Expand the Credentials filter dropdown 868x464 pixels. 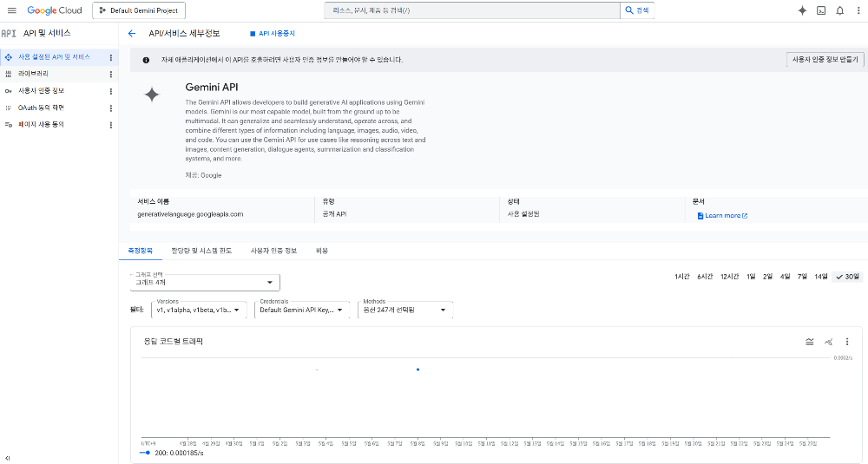[x=302, y=310]
